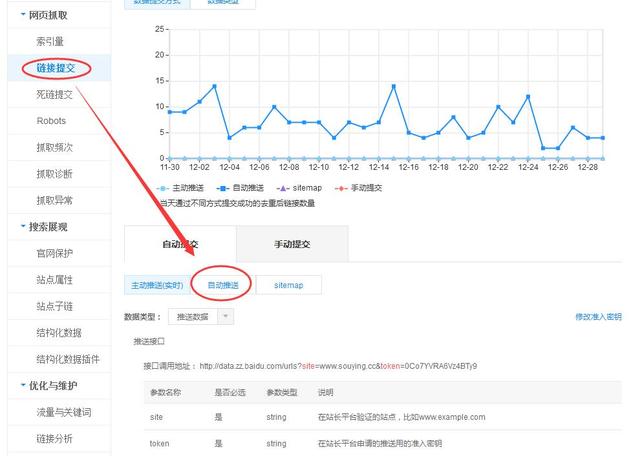Switch to the 手动提交 tab
Screen dimensions: 640x456
click(292, 244)
